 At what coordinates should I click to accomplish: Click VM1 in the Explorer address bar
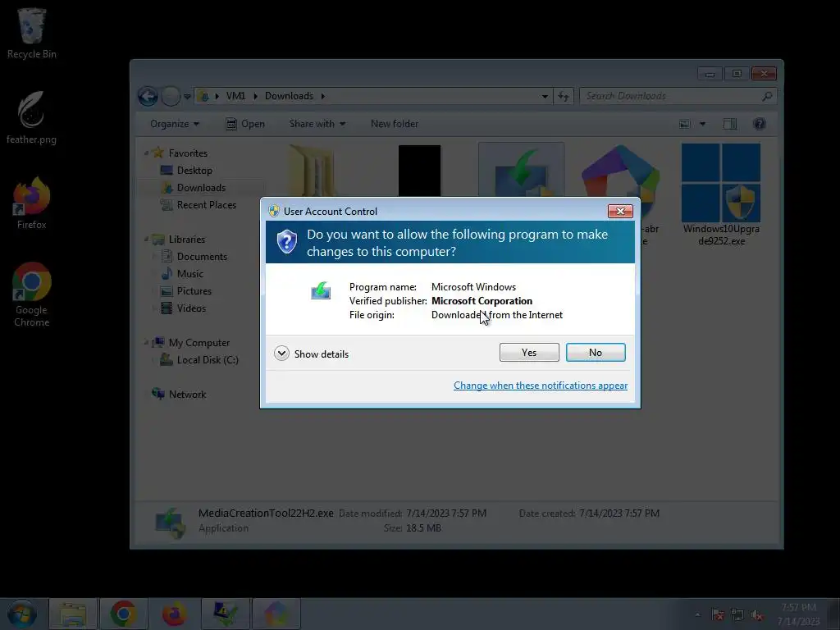pos(235,96)
